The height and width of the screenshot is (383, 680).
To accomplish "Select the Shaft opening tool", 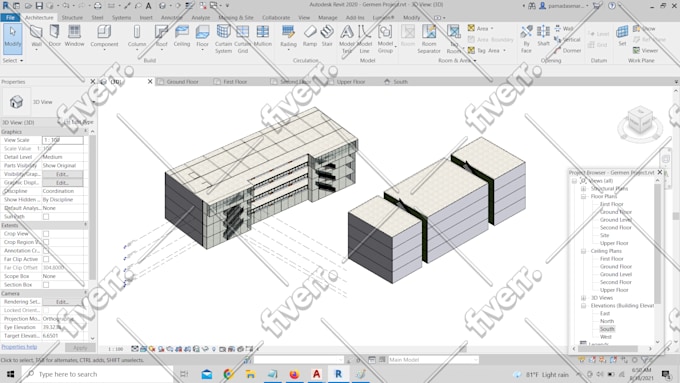I will coord(543,36).
